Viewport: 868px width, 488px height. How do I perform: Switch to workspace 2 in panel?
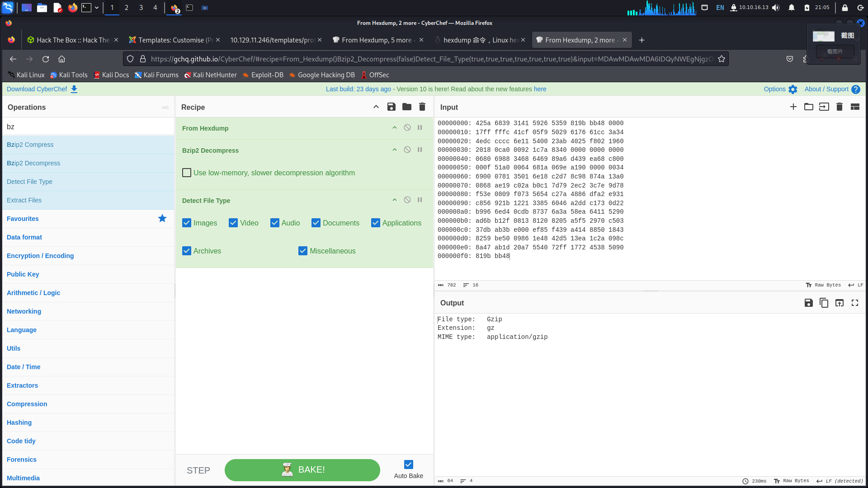pyautogui.click(x=127, y=8)
